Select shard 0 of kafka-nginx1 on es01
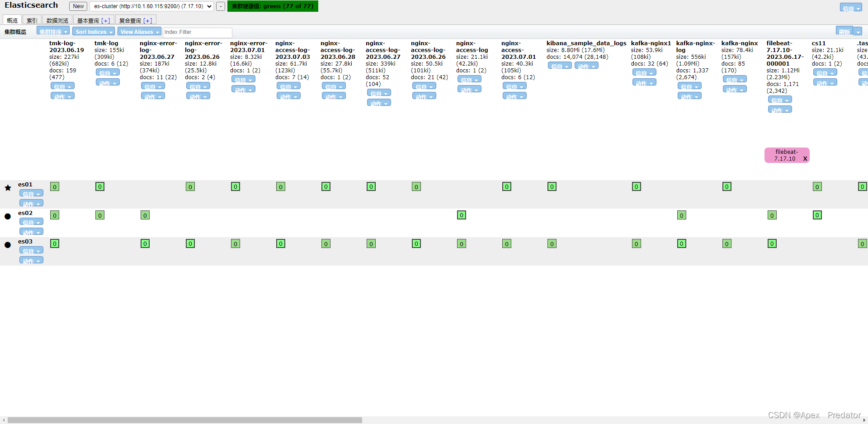The width and height of the screenshot is (868, 424). pos(637,186)
